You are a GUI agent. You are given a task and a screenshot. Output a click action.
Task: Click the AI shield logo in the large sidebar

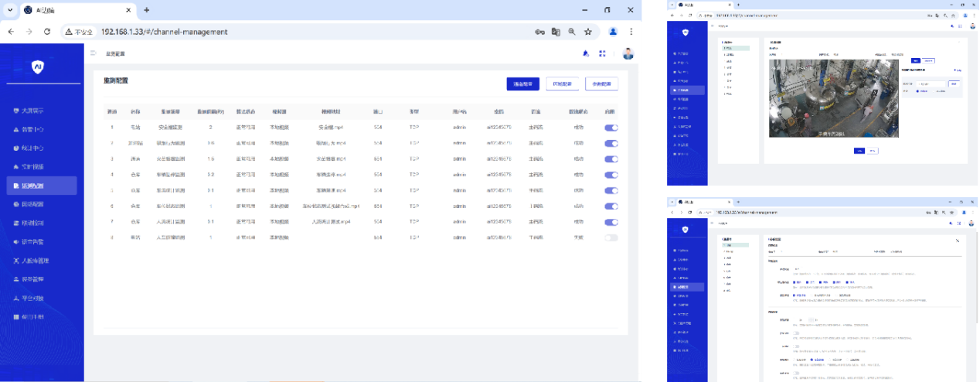point(38,67)
